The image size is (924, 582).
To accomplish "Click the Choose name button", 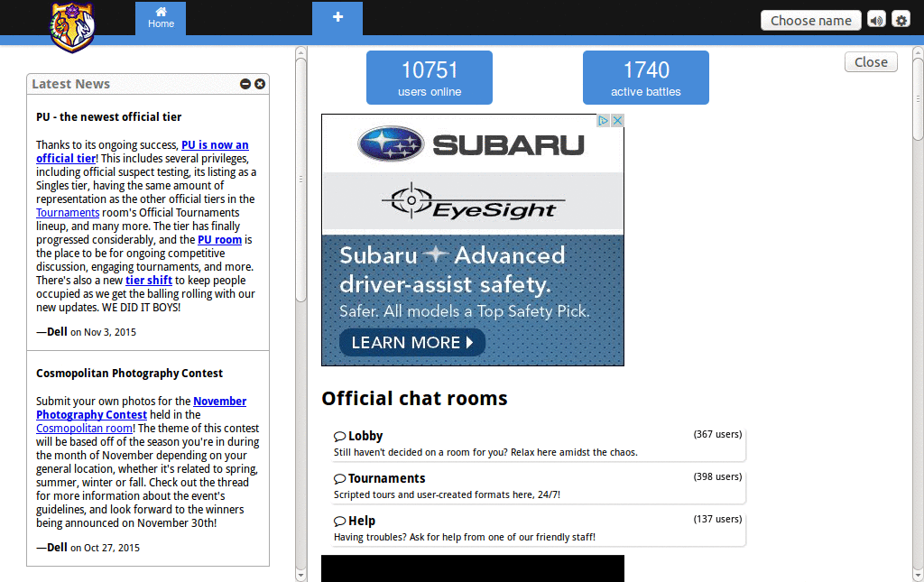I will coord(811,21).
